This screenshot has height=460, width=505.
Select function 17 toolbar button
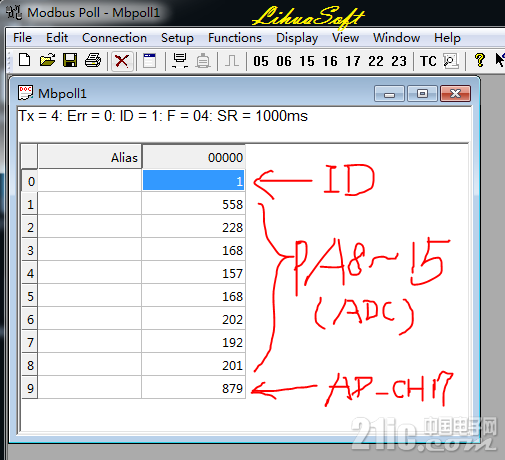(x=353, y=61)
